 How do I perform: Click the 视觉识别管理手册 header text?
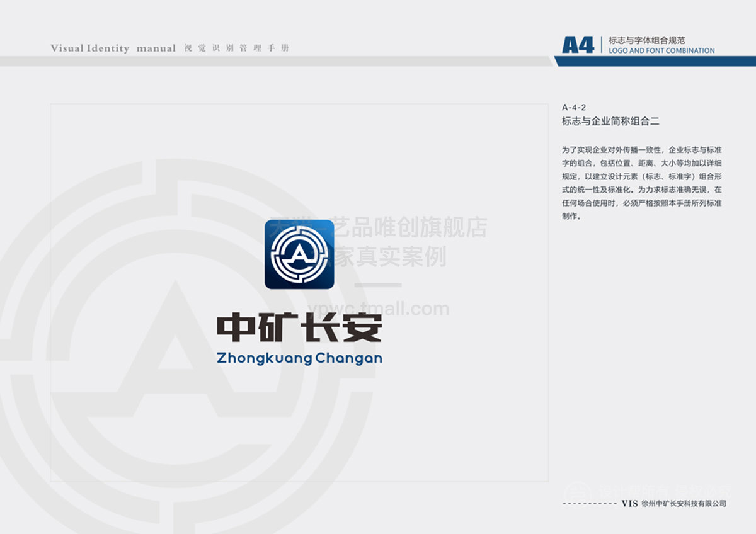pyautogui.click(x=237, y=48)
